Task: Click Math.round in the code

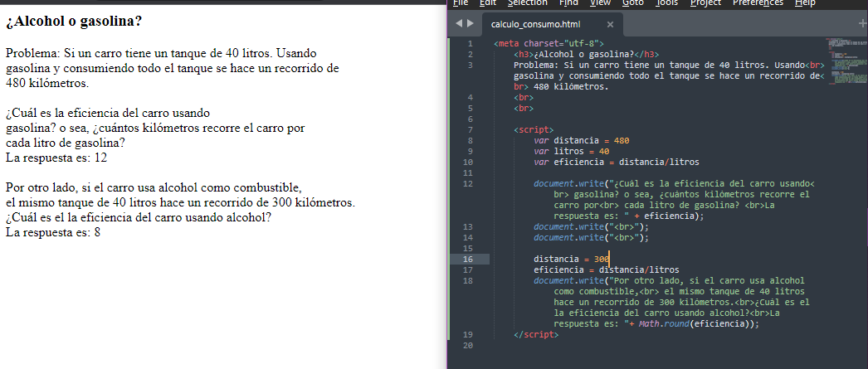Action: click(x=665, y=324)
